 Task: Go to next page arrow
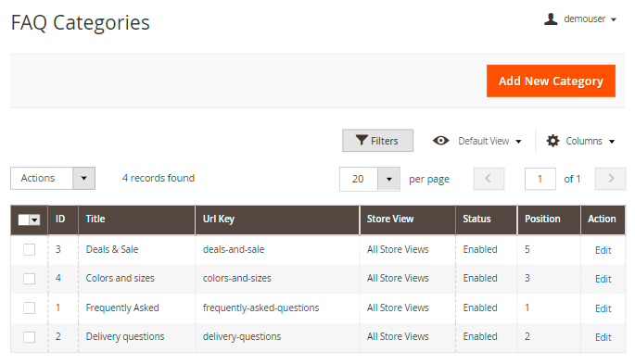coord(610,179)
